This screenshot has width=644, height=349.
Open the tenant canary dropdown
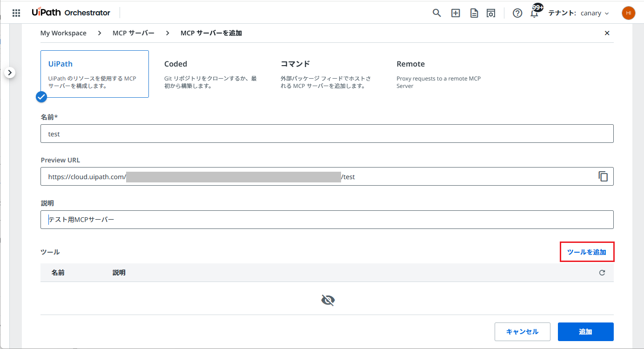595,13
